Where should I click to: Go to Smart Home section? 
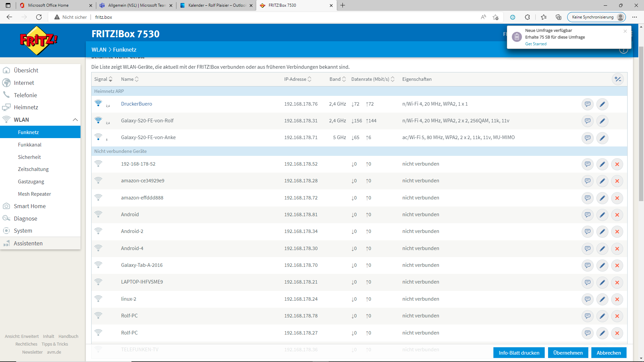[30, 206]
